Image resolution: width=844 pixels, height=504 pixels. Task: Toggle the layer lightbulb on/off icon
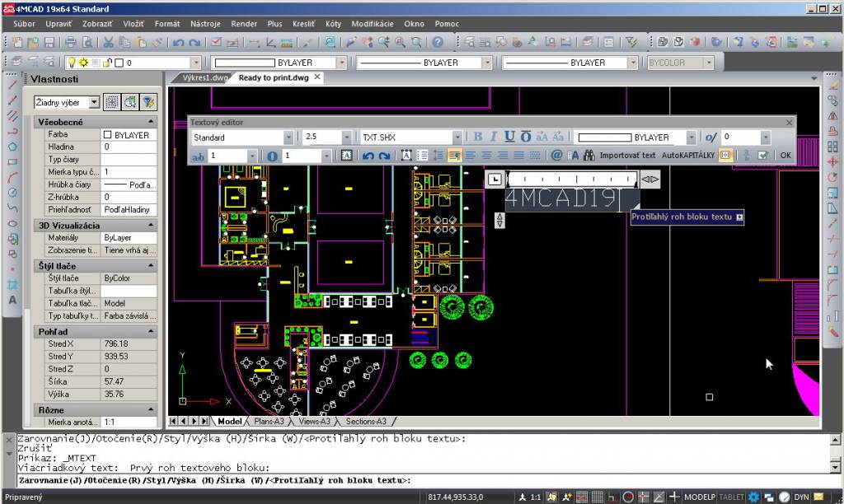click(x=73, y=63)
